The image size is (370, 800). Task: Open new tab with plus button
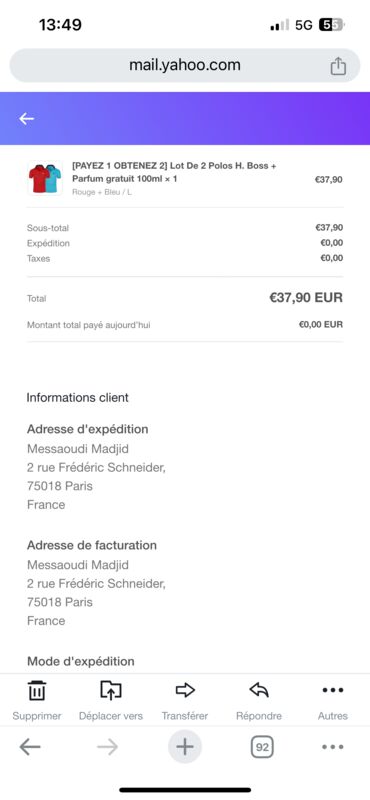click(185, 747)
